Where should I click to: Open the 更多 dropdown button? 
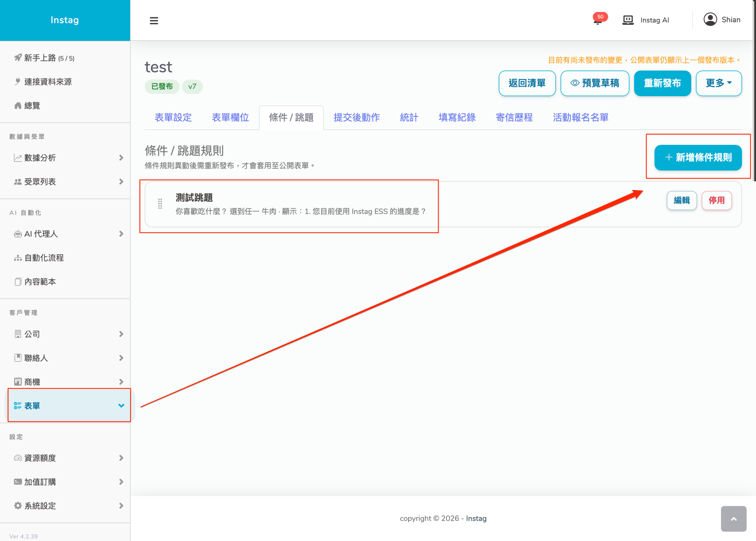click(719, 83)
